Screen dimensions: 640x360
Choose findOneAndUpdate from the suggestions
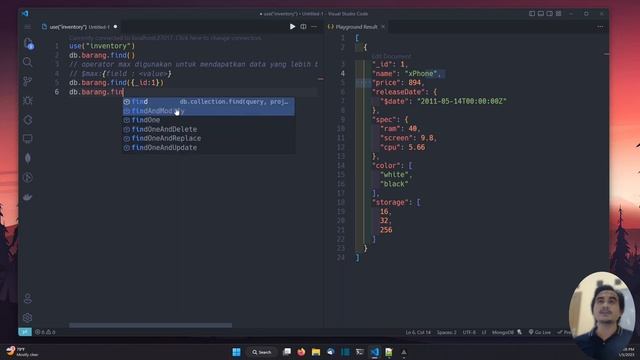(209, 147)
